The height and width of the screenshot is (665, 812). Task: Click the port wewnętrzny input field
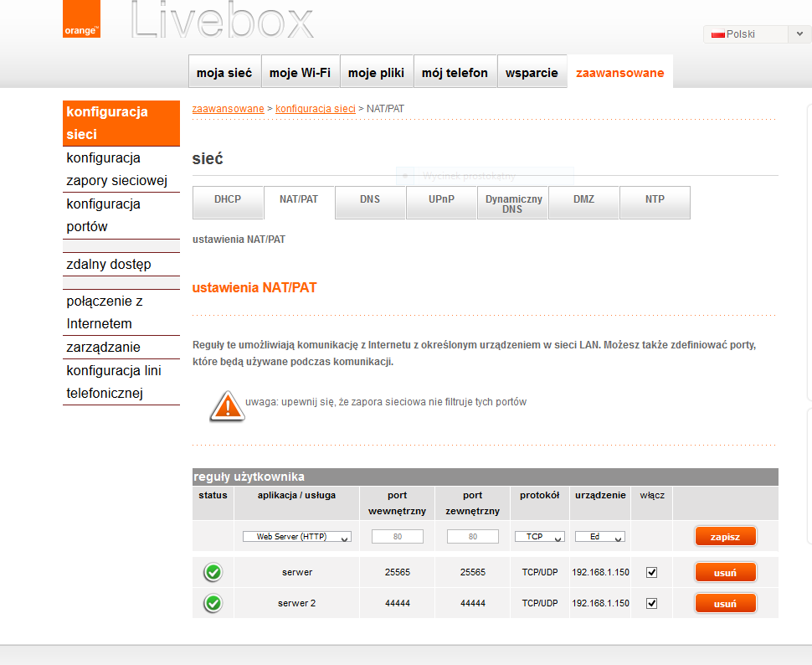pyautogui.click(x=397, y=537)
